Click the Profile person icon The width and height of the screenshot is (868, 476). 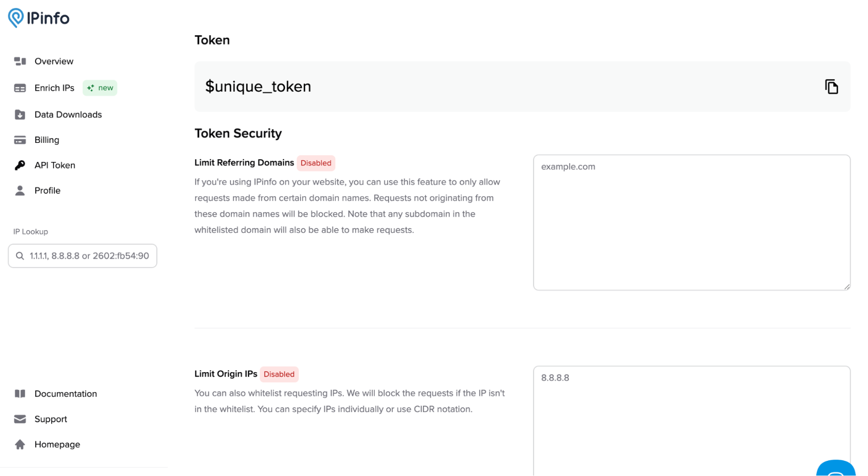[x=20, y=191]
